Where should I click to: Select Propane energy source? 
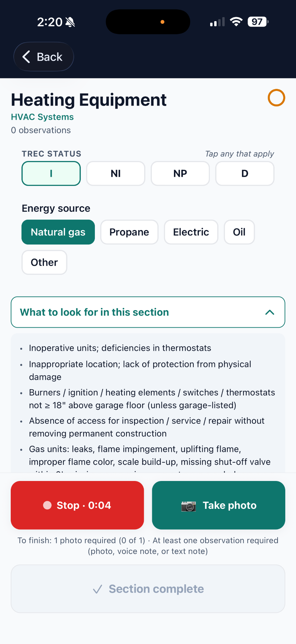pos(129,232)
